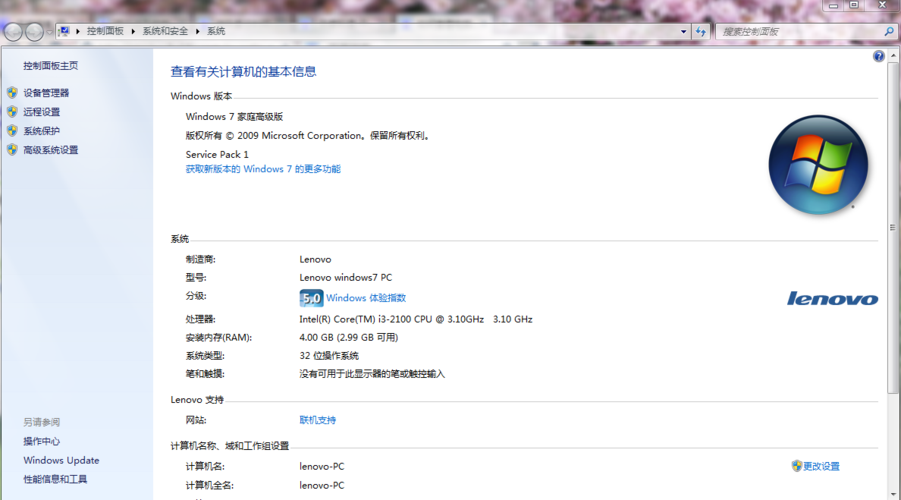The height and width of the screenshot is (500, 901).
Task: Expand chevron after 控制面板 in breadcrumb
Action: pos(133,31)
